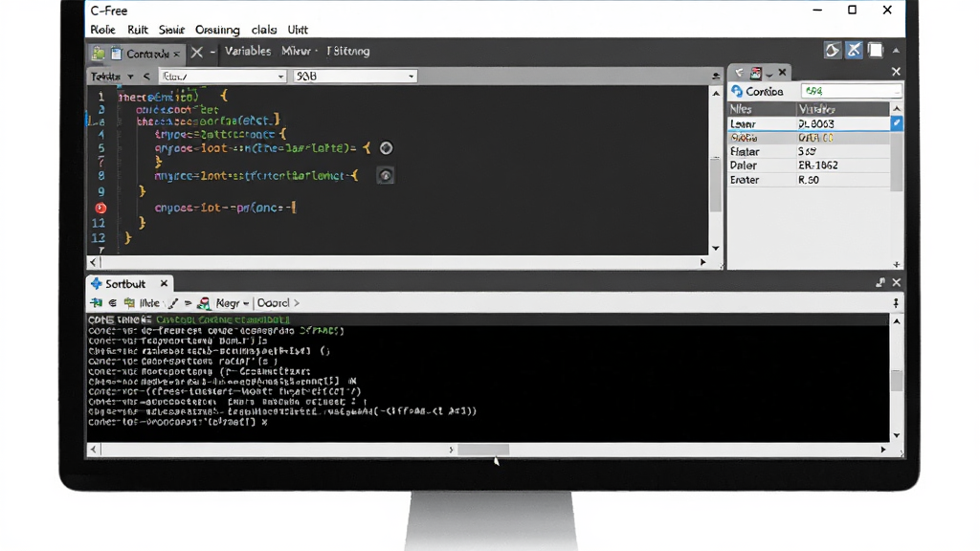The image size is (980, 551).
Task: Click the second column header in the variables table
Action: [x=842, y=109]
